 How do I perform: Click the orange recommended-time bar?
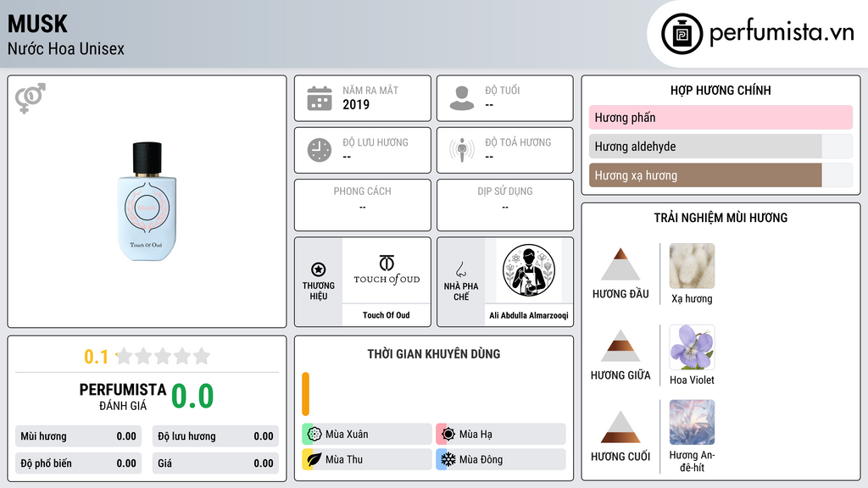[x=305, y=394]
